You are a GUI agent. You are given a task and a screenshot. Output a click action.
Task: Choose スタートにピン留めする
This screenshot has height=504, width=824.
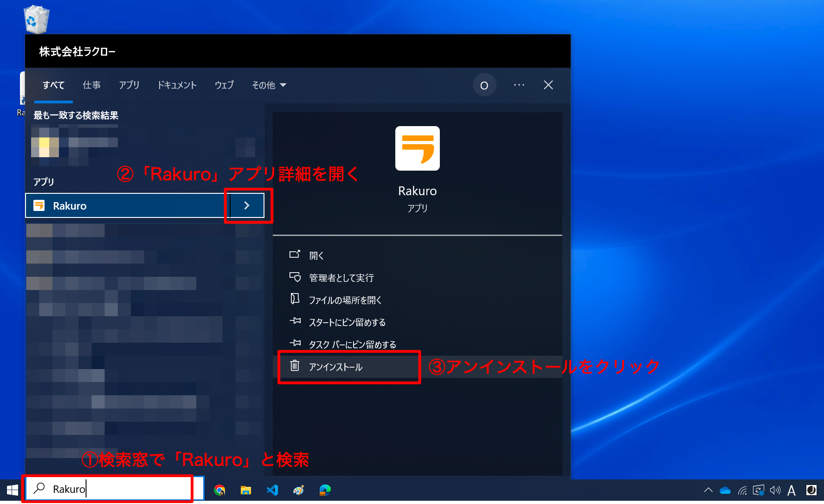tap(417, 322)
